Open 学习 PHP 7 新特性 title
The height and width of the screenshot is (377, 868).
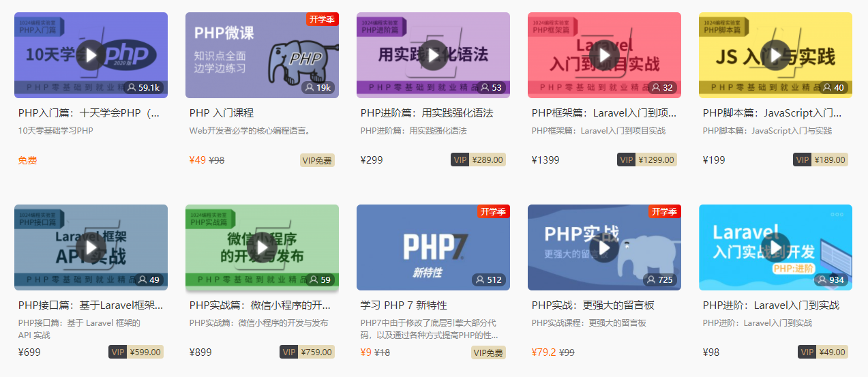coord(404,305)
